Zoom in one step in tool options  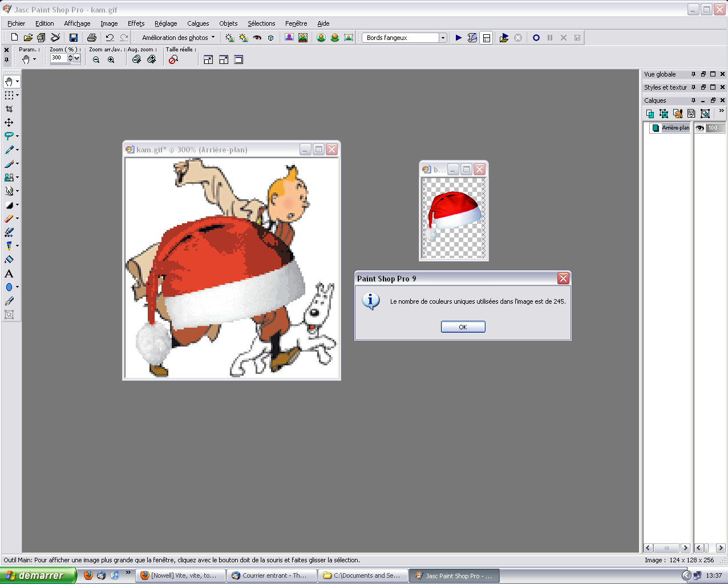tap(111, 59)
